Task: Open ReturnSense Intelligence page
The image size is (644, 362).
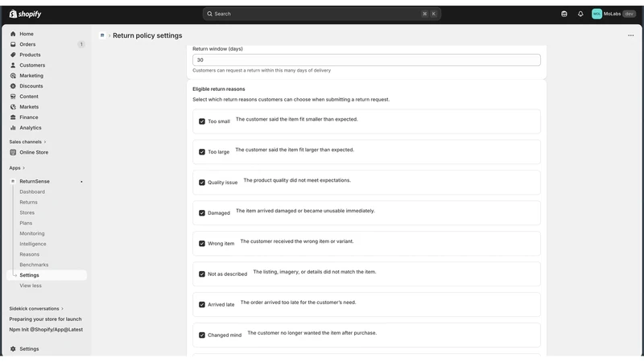Action: tap(33, 245)
